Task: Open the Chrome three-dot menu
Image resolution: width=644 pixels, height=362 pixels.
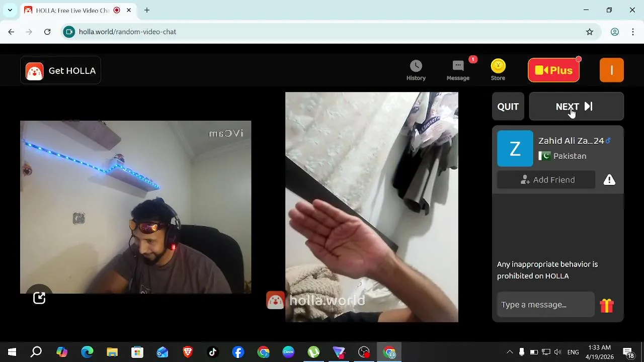Action: pos(633,32)
